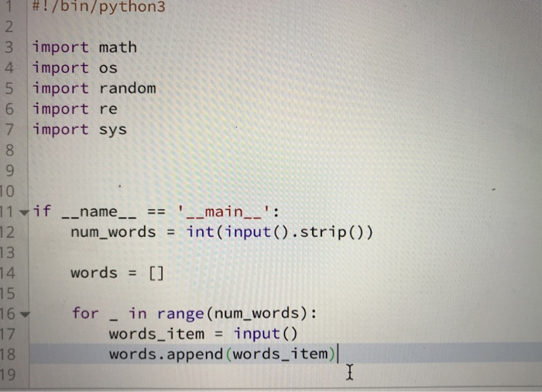Click 'num_words = int(input().strip())' line

[222, 232]
